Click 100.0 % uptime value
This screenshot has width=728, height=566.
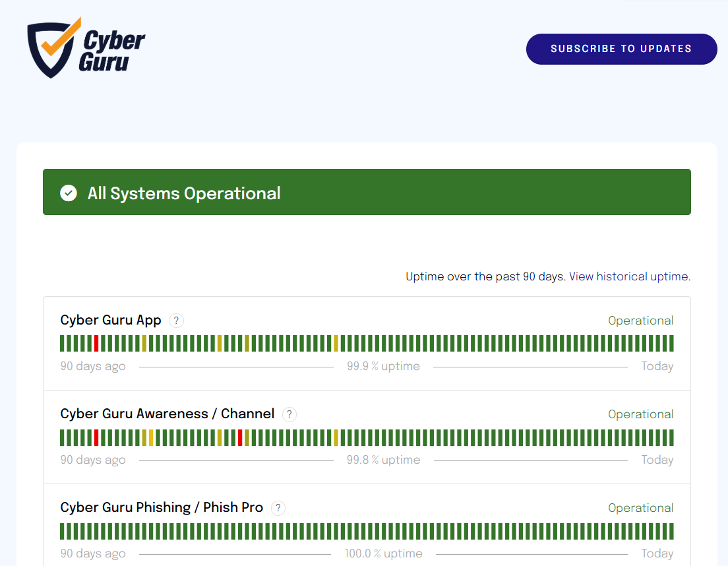click(384, 553)
